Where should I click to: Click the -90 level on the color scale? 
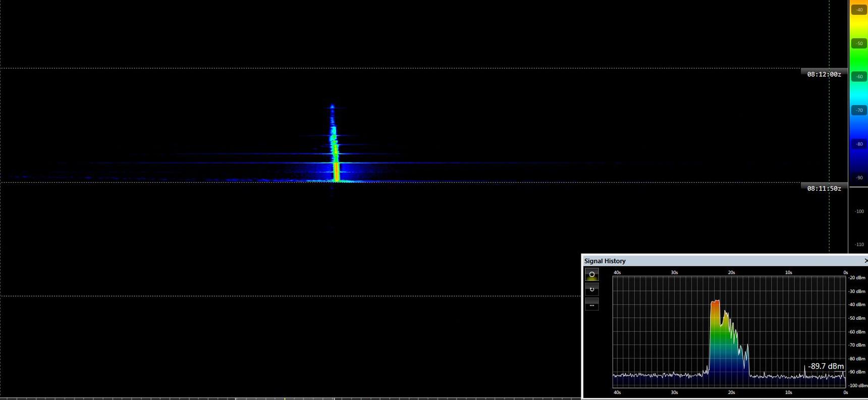click(x=859, y=178)
